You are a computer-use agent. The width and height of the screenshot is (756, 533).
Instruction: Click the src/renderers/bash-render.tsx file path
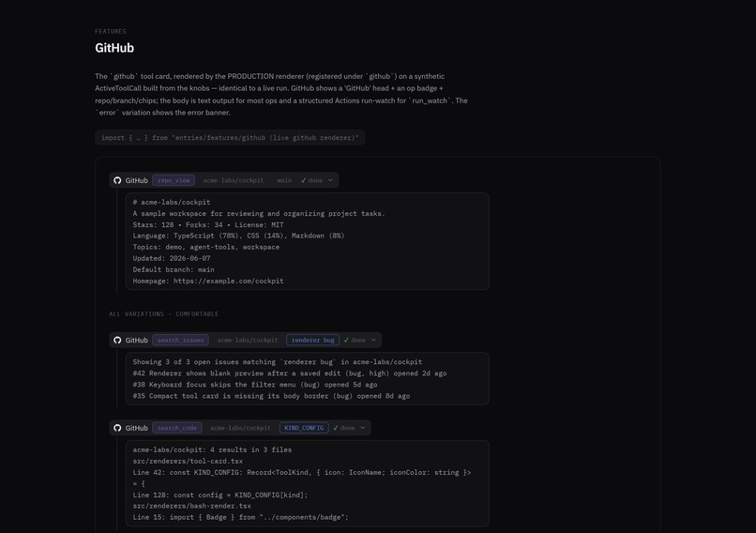pos(192,506)
